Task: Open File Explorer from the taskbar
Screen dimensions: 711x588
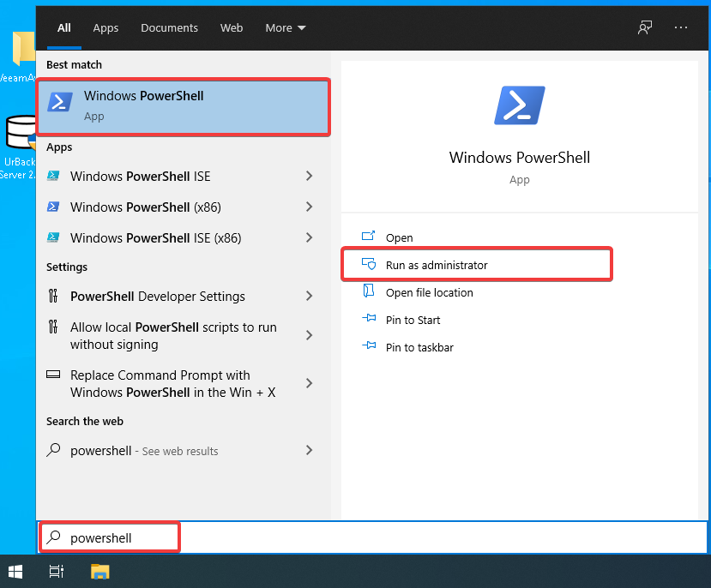Action: [x=99, y=572]
